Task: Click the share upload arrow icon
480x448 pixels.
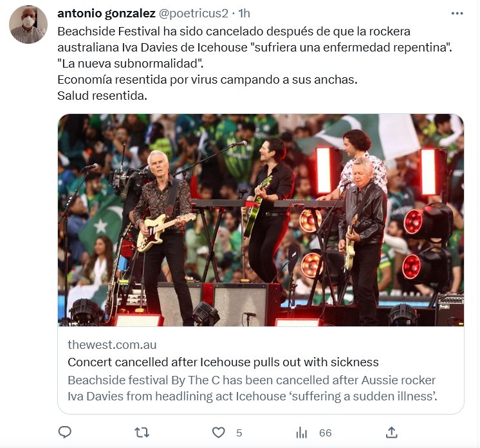Action: click(x=391, y=432)
